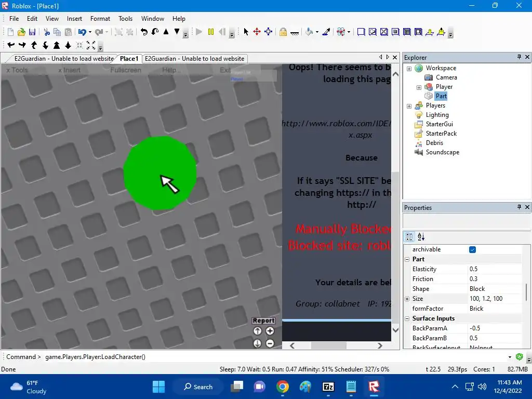Image resolution: width=532 pixels, height=399 pixels.
Task: Click the Paste clipboard icon
Action: pos(68,32)
